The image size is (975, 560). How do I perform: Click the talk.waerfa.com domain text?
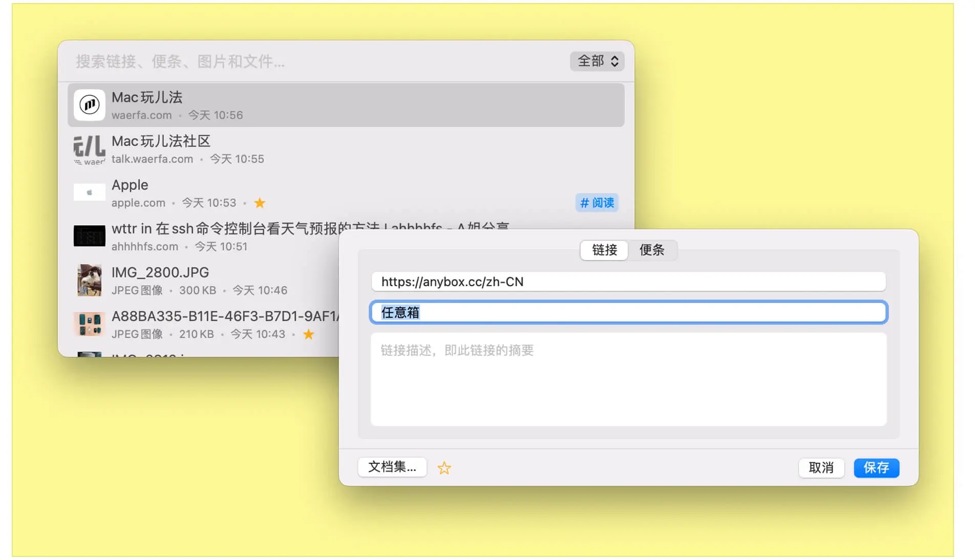(x=153, y=159)
